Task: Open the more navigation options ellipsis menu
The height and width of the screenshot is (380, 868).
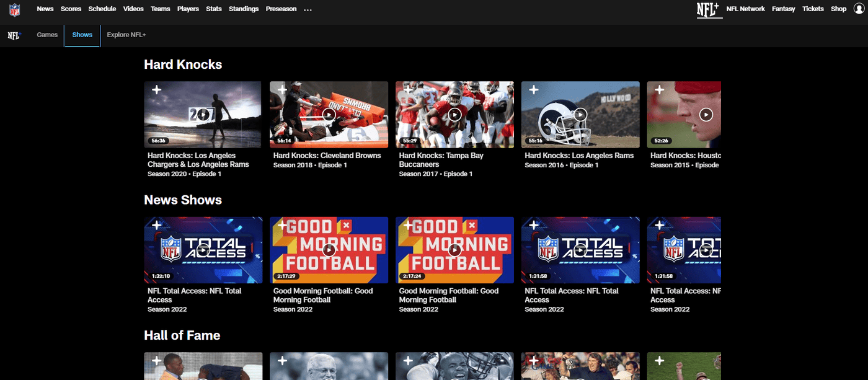Action: point(308,9)
